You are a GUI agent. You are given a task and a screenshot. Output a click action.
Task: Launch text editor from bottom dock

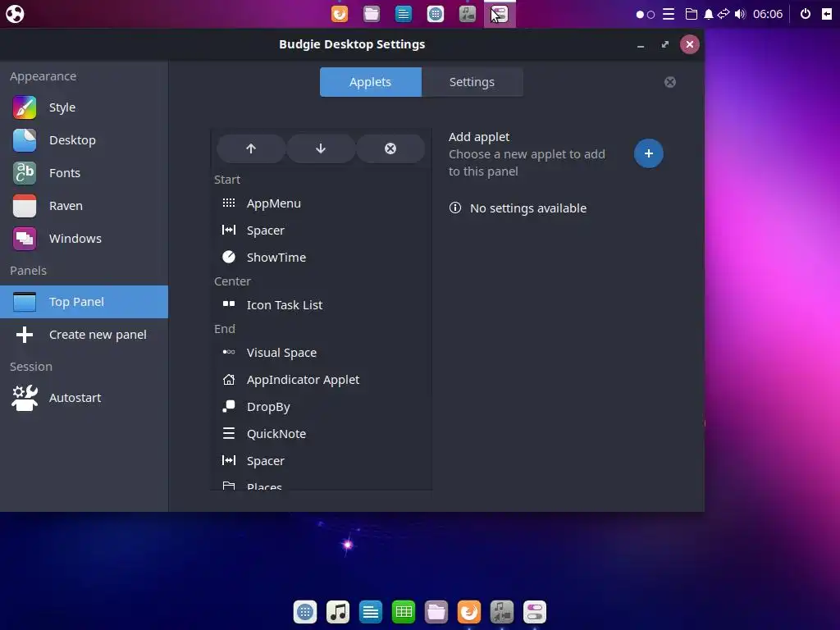(371, 611)
